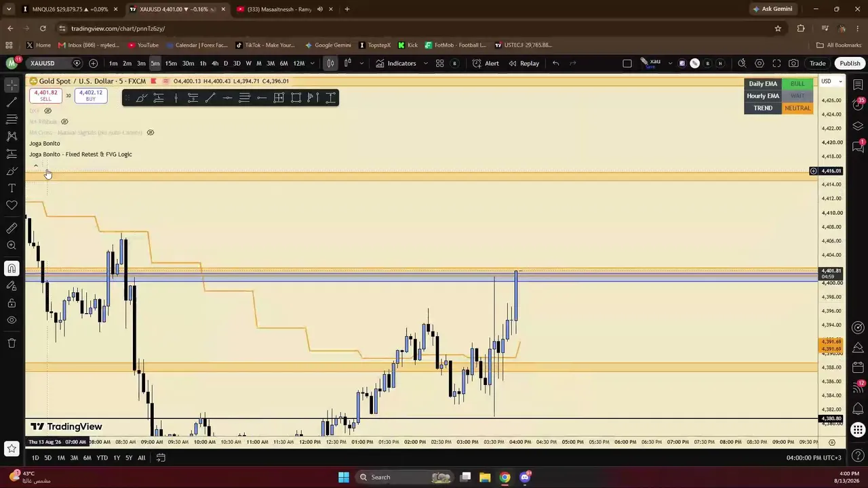
Task: Open the timezone 04:00:00 PM UTC+3 menu
Action: [814, 458]
